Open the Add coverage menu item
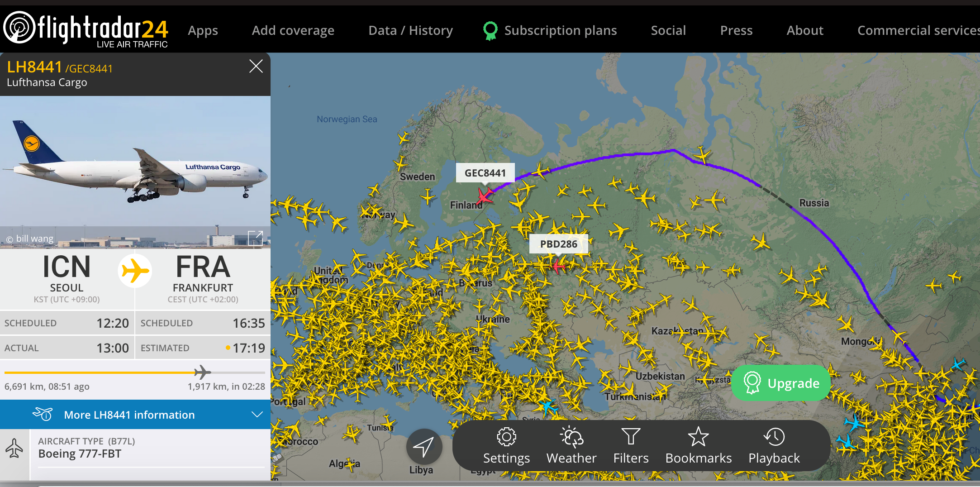 pos(293,30)
